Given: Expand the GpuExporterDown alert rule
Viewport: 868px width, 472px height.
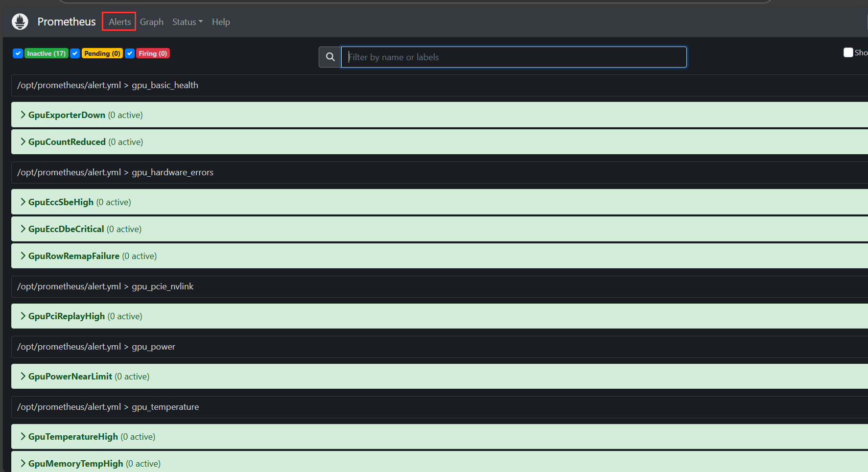Looking at the screenshot, I should (67, 115).
